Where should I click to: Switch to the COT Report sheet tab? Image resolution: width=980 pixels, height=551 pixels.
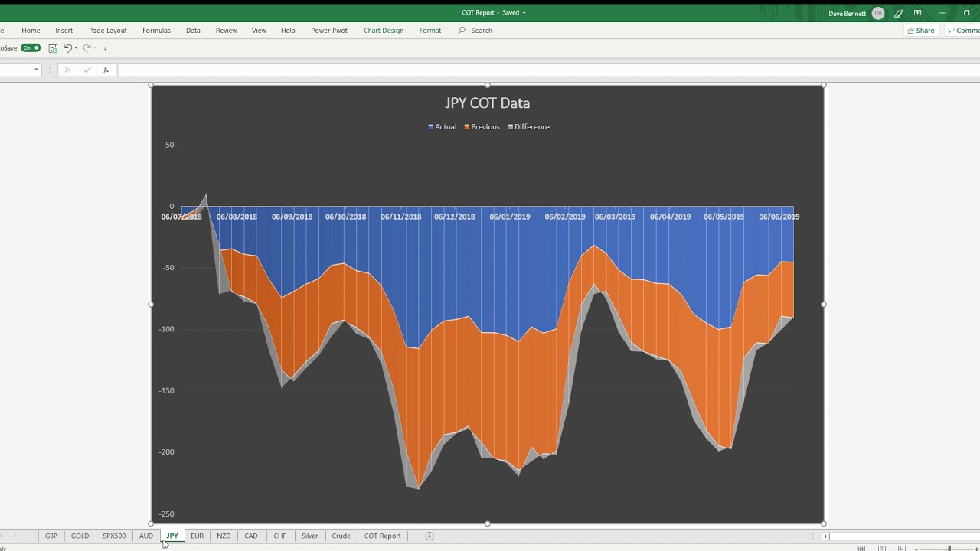click(x=383, y=536)
